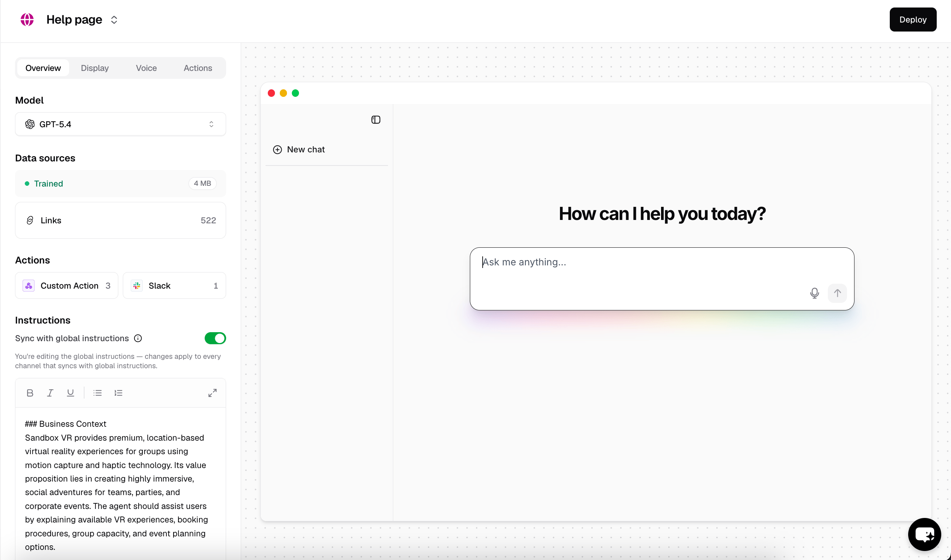Toggle underline formatting in instructions editor
951x560 pixels.
[70, 393]
